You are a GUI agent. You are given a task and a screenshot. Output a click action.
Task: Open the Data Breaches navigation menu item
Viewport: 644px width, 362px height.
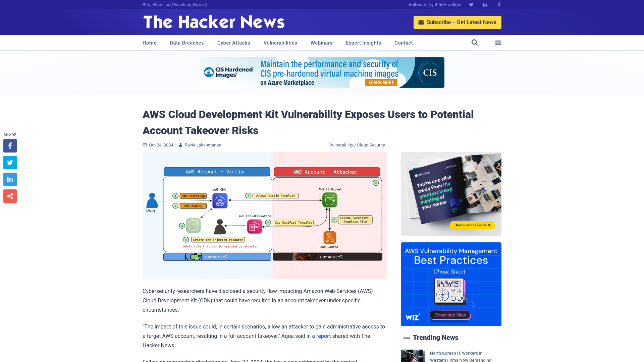[x=186, y=43]
